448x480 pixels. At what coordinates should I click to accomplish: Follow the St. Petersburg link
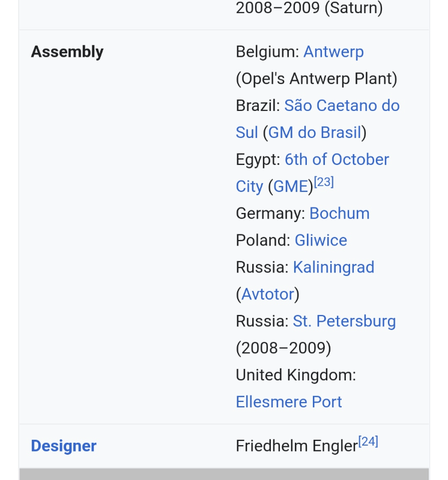pyautogui.click(x=344, y=322)
